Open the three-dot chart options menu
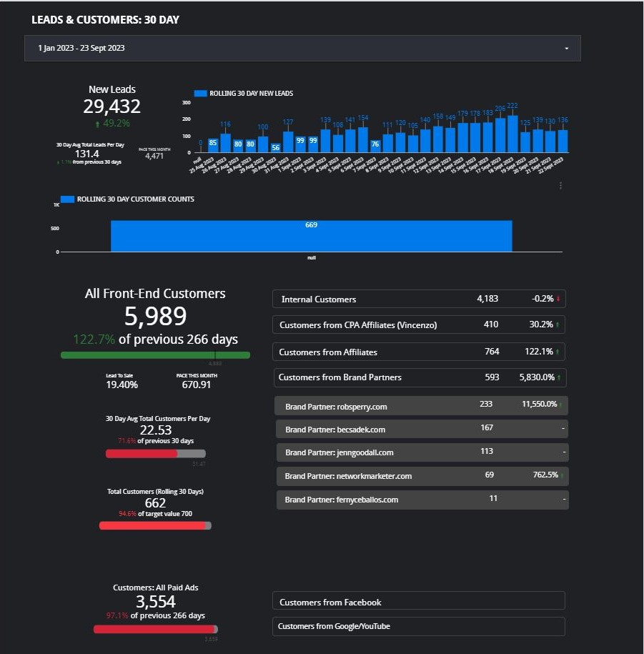The height and width of the screenshot is (654, 644). [560, 185]
